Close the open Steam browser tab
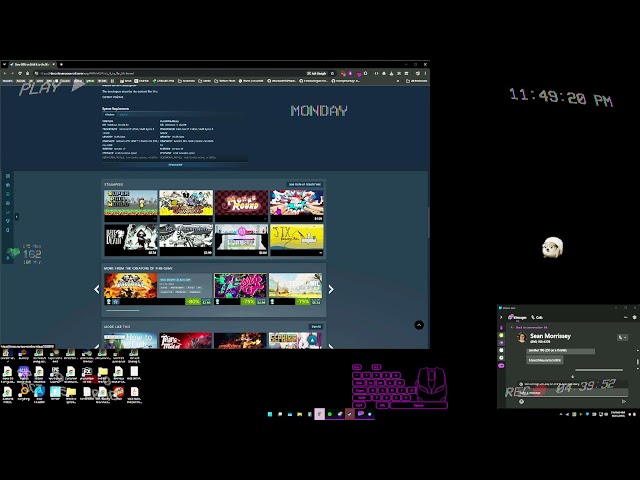This screenshot has width=640, height=480. coord(53,64)
